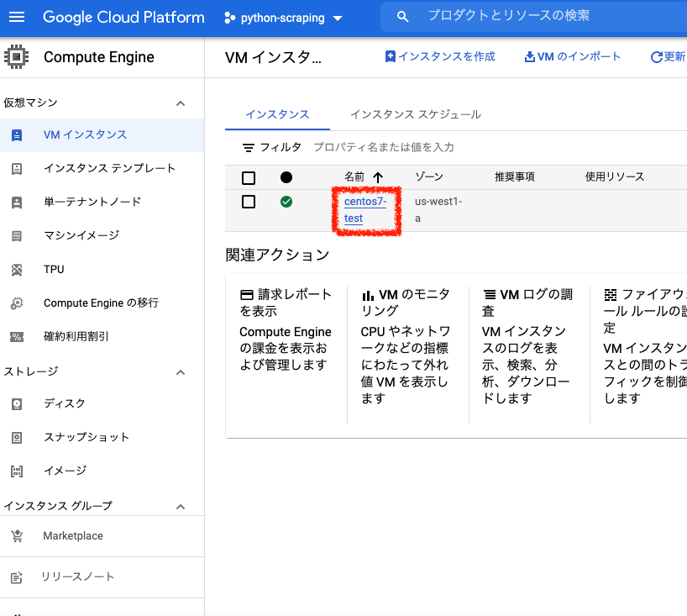Open the hamburger navigation menu

[17, 17]
